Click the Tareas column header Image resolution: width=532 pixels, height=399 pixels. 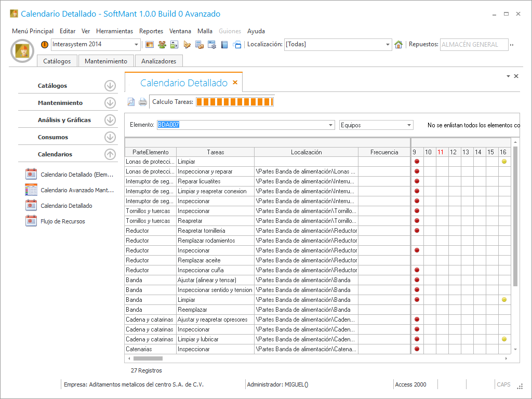point(215,152)
